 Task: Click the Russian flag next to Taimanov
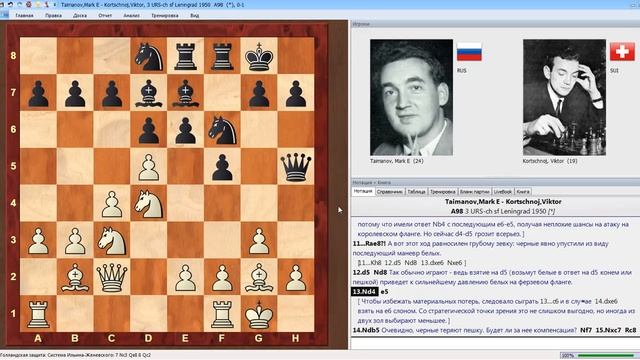469,52
